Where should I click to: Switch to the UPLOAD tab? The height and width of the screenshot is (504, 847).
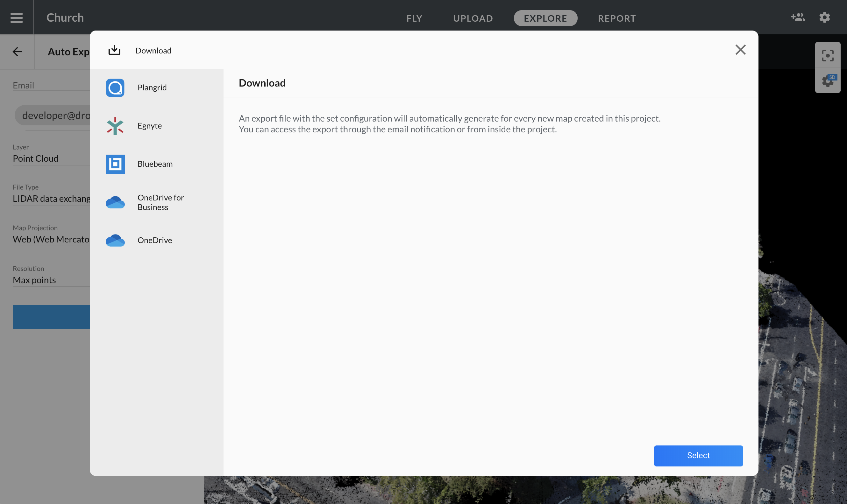(x=473, y=18)
